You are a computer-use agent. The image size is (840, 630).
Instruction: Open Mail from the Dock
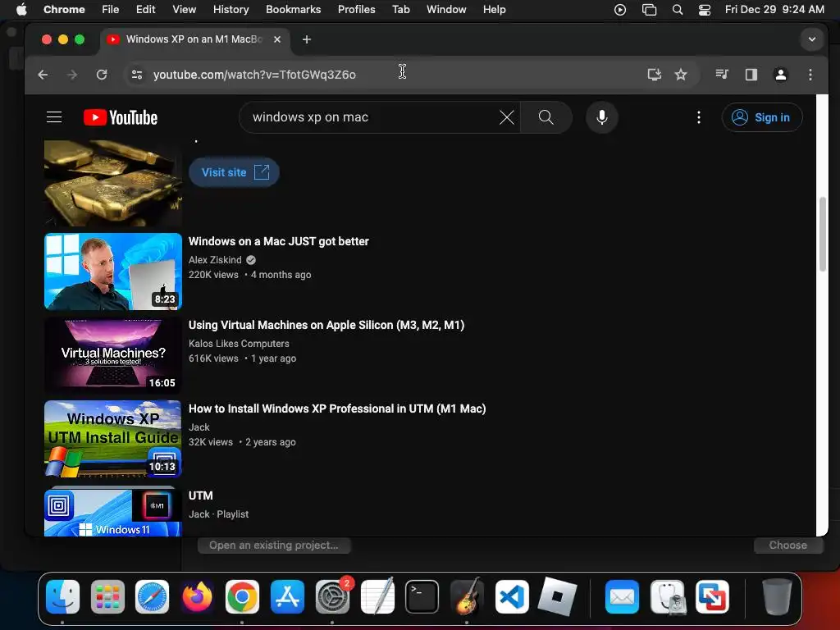[622, 596]
